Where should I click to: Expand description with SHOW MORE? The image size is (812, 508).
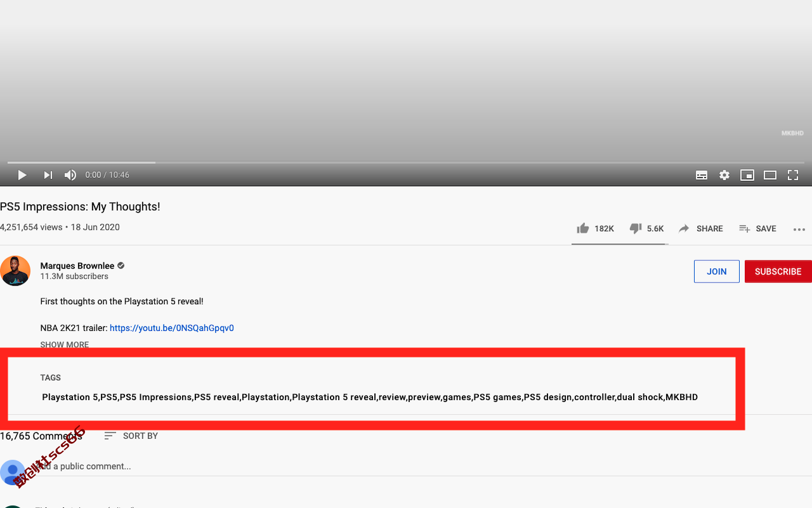point(65,345)
